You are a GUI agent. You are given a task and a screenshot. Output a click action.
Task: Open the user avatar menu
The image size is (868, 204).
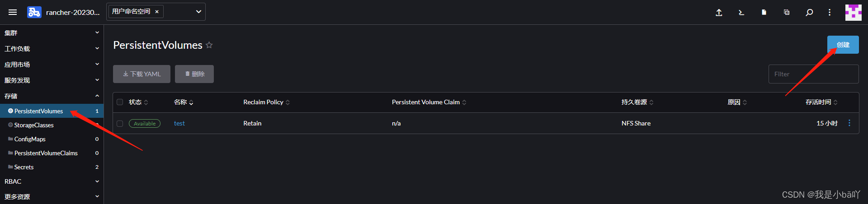click(853, 13)
